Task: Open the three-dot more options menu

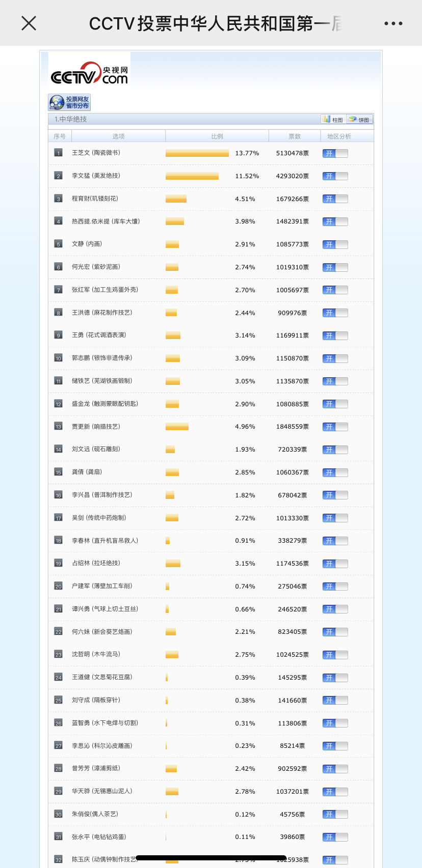Action: click(393, 23)
